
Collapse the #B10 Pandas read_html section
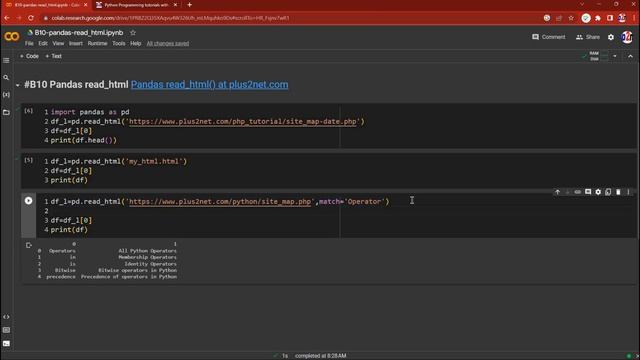[18, 85]
